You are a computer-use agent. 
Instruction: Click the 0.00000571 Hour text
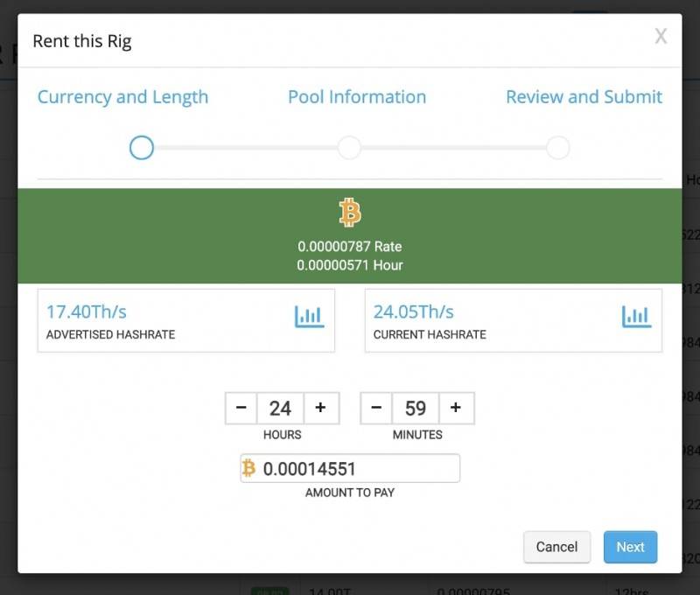(350, 265)
